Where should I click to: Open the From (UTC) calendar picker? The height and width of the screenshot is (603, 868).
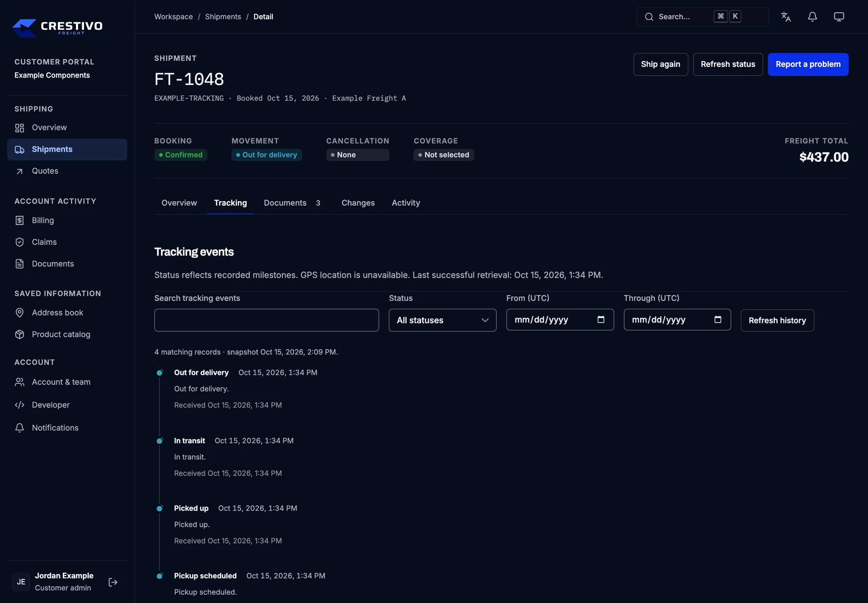[601, 319]
